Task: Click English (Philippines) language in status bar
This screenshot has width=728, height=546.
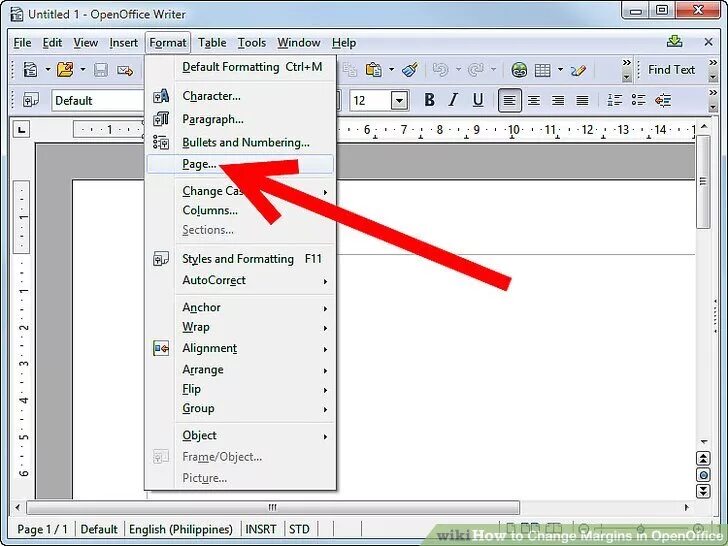Action: [181, 529]
